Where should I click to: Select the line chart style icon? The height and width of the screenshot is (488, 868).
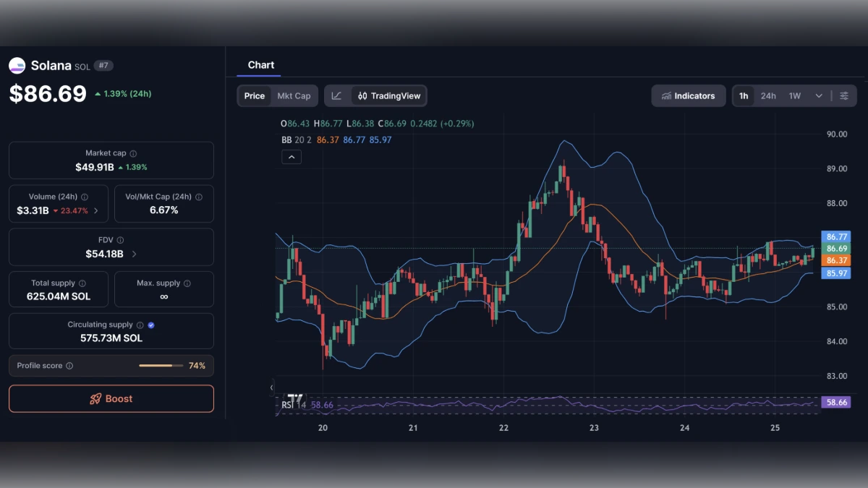(337, 95)
